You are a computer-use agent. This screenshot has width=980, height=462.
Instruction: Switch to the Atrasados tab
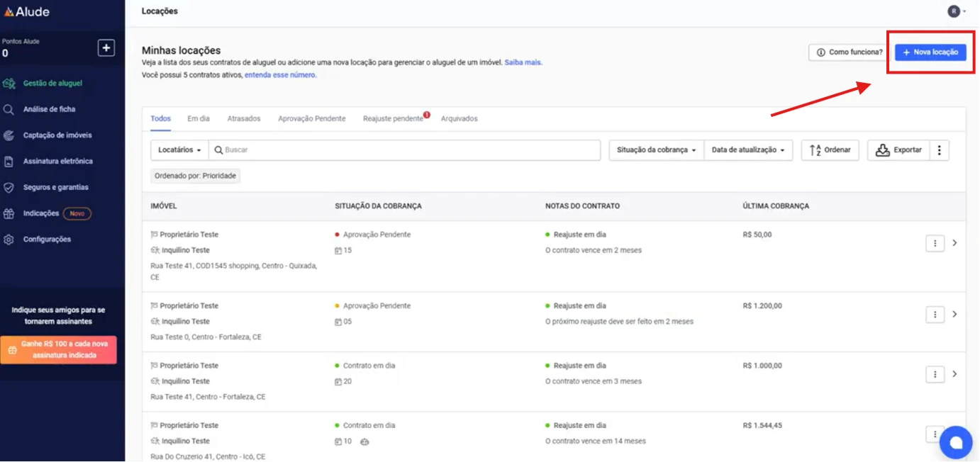[x=244, y=118]
